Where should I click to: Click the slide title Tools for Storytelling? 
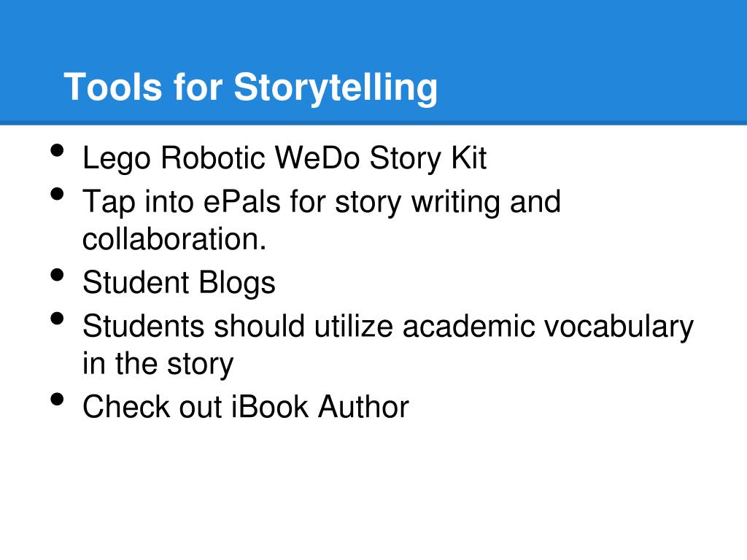[x=251, y=87]
